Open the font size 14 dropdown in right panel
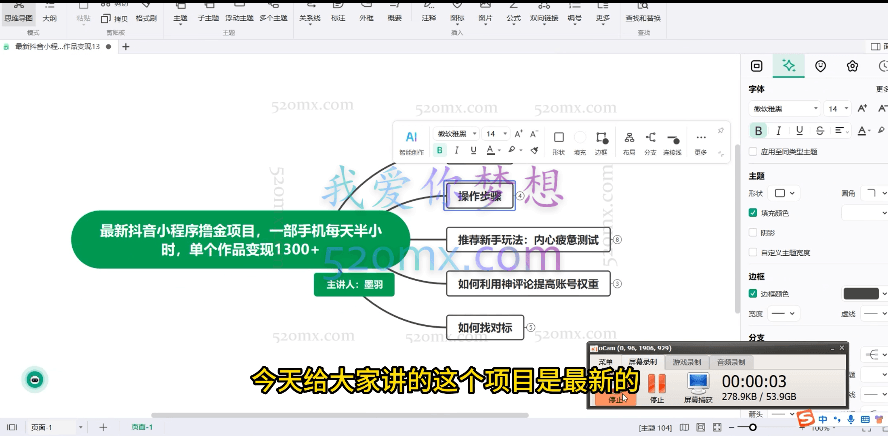Image resolution: width=888 pixels, height=436 pixels. [x=838, y=108]
